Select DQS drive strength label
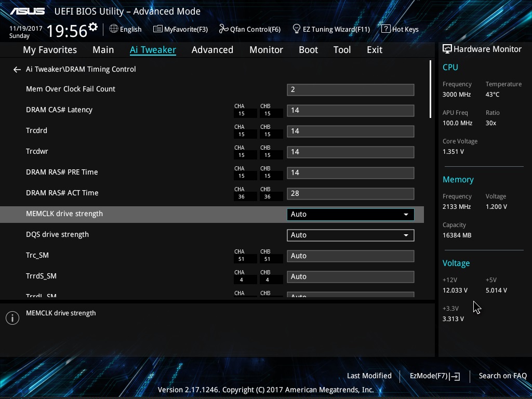The height and width of the screenshot is (399, 532). (57, 234)
